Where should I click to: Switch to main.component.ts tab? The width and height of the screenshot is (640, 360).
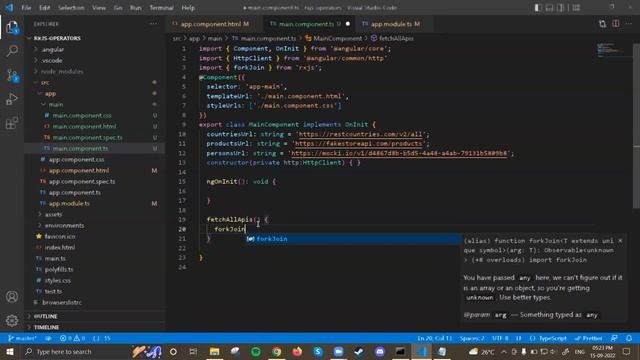point(309,24)
